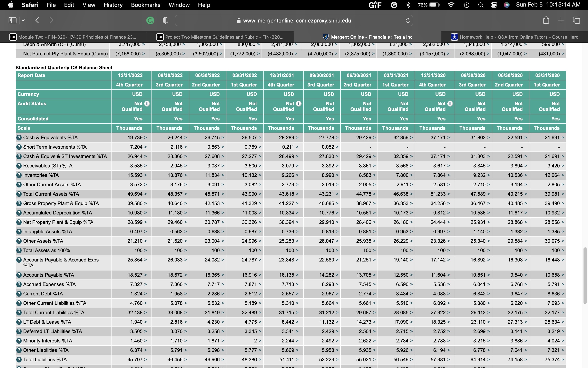
Task: Open help icon for Current Debt %TA
Action: click(x=19, y=294)
